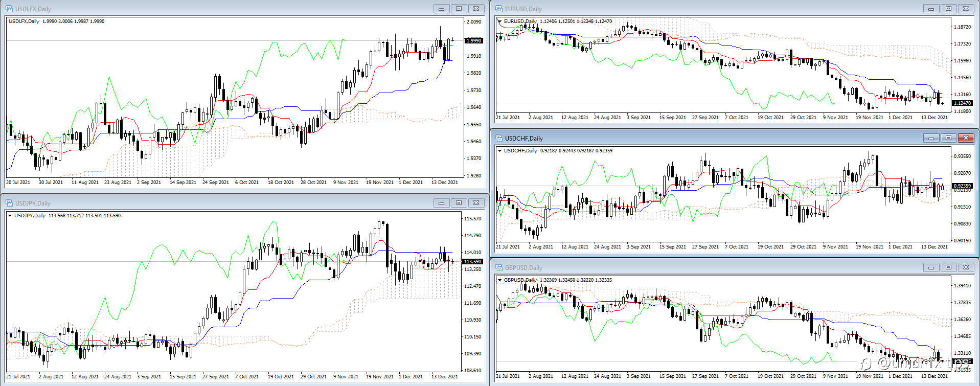Click the 21 Jul 2021 date in USDJPY

(18, 376)
